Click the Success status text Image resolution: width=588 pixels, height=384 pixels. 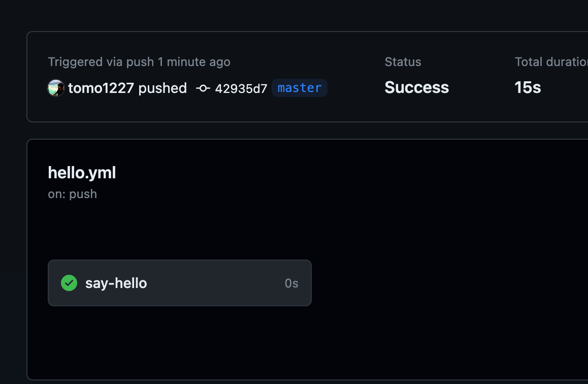coord(416,87)
